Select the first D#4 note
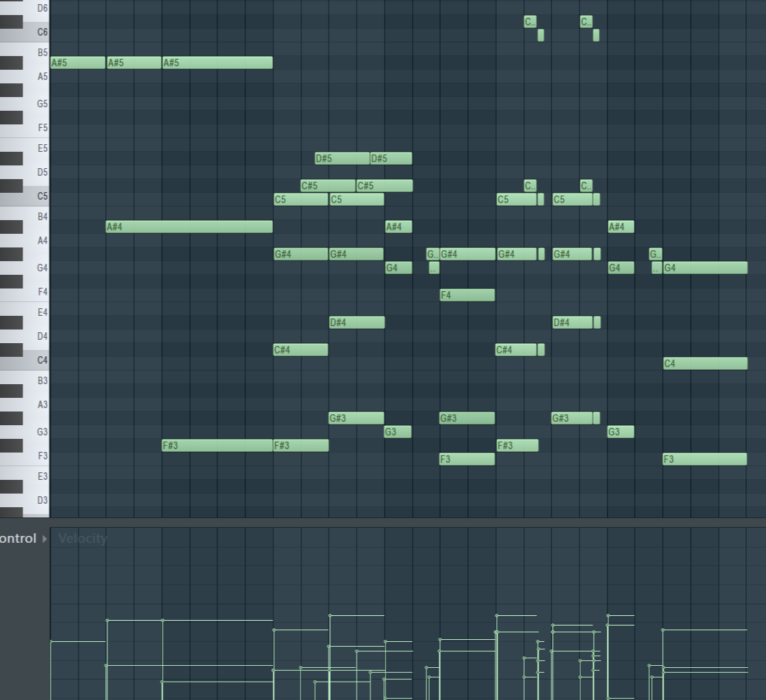 [357, 323]
